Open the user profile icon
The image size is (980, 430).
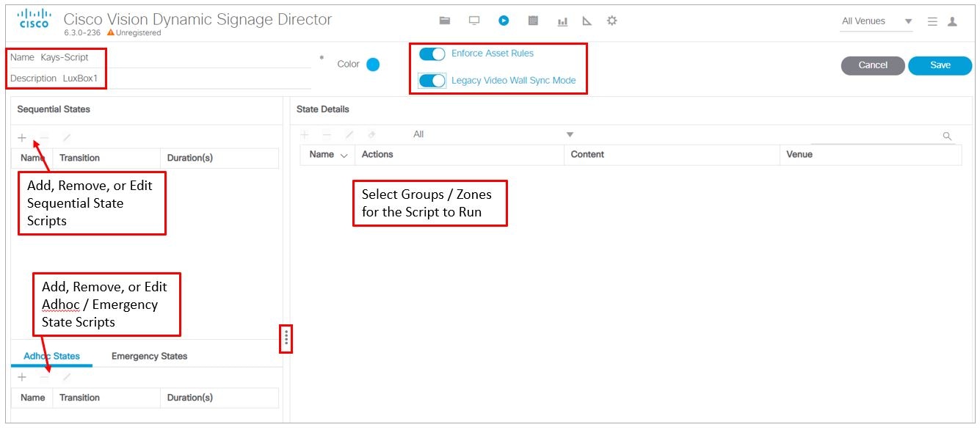tap(952, 22)
